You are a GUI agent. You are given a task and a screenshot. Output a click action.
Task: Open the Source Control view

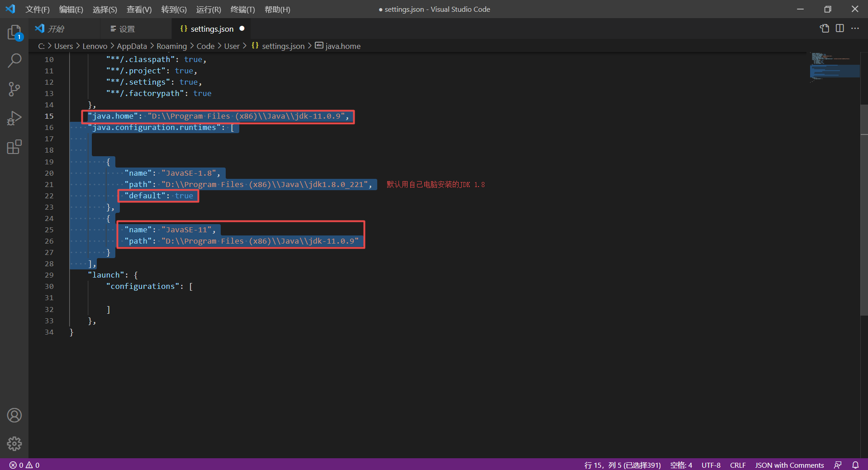pos(14,89)
